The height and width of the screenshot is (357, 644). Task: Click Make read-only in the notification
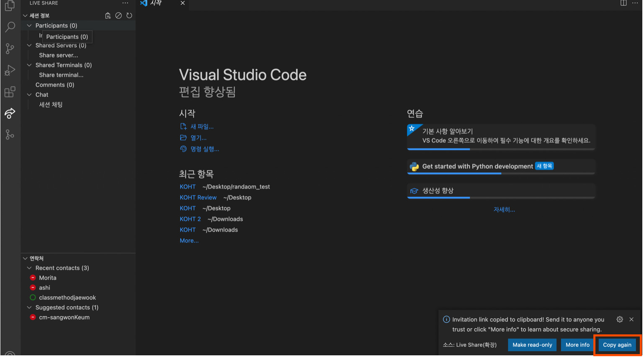[x=532, y=344]
